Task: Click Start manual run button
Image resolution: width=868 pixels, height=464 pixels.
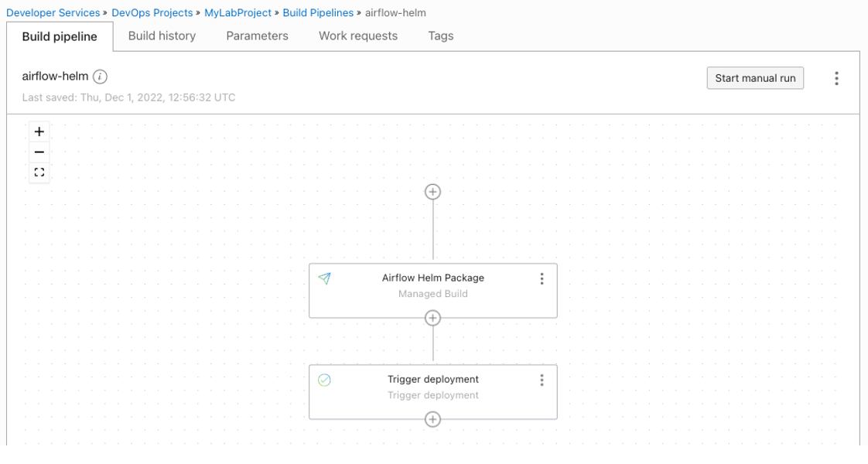Action: coord(755,78)
